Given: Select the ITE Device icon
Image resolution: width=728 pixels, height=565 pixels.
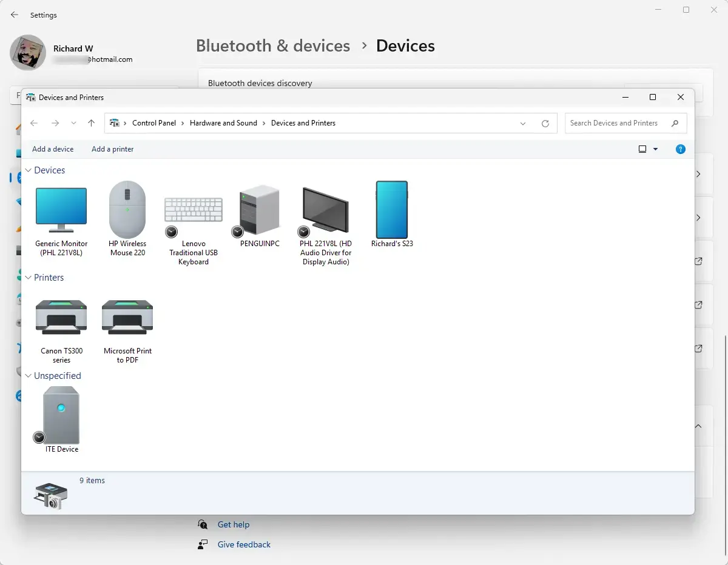Looking at the screenshot, I should (61, 416).
